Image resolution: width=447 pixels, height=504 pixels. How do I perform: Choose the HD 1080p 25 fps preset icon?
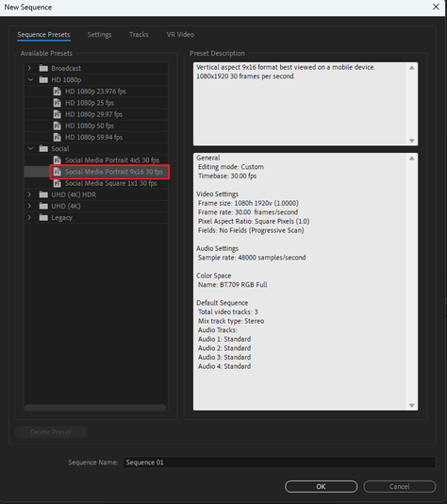[x=58, y=103]
